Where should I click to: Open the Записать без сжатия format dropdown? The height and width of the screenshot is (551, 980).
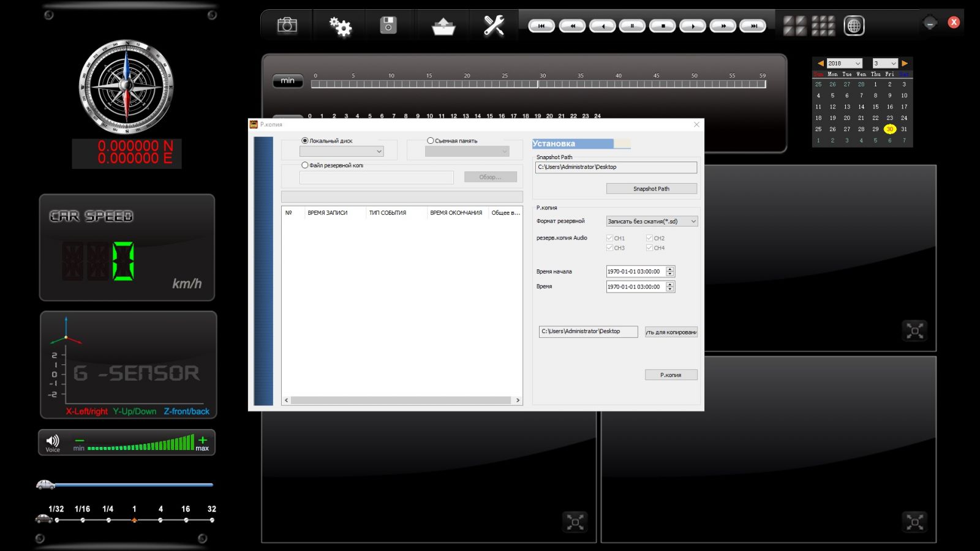[x=652, y=222]
